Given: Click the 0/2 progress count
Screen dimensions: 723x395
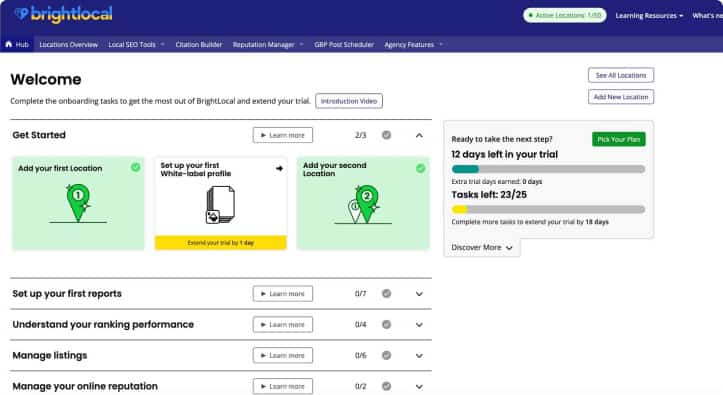Looking at the screenshot, I should point(361,386).
